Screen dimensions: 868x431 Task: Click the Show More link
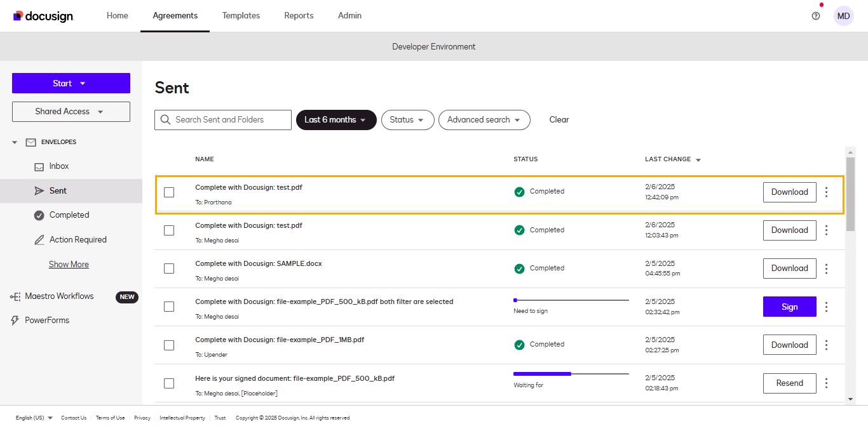pyautogui.click(x=69, y=265)
